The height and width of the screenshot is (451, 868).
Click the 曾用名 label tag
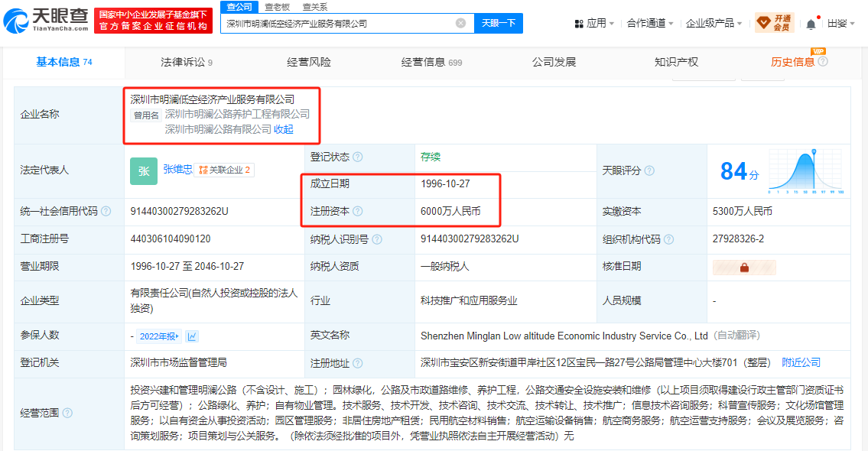[146, 115]
